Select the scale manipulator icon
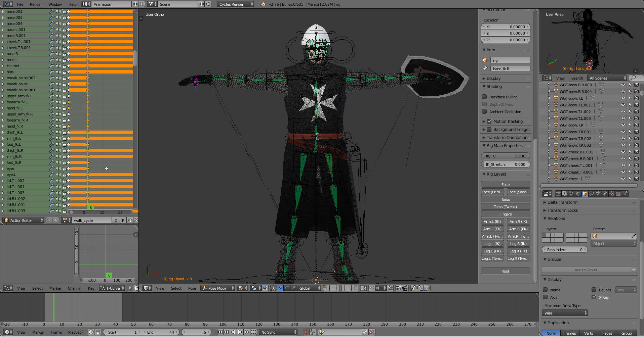Image resolution: width=644 pixels, height=337 pixels. 293,288
